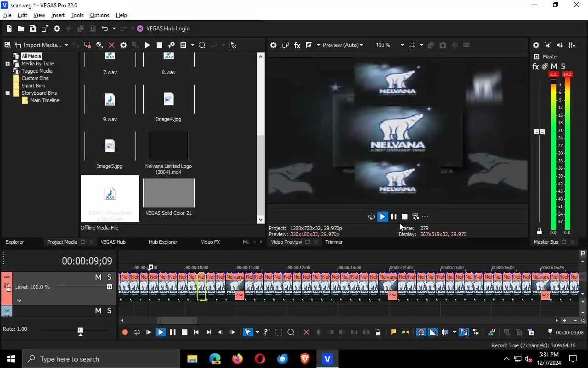Solo the Master bus
The image size is (588, 368).
563,67
